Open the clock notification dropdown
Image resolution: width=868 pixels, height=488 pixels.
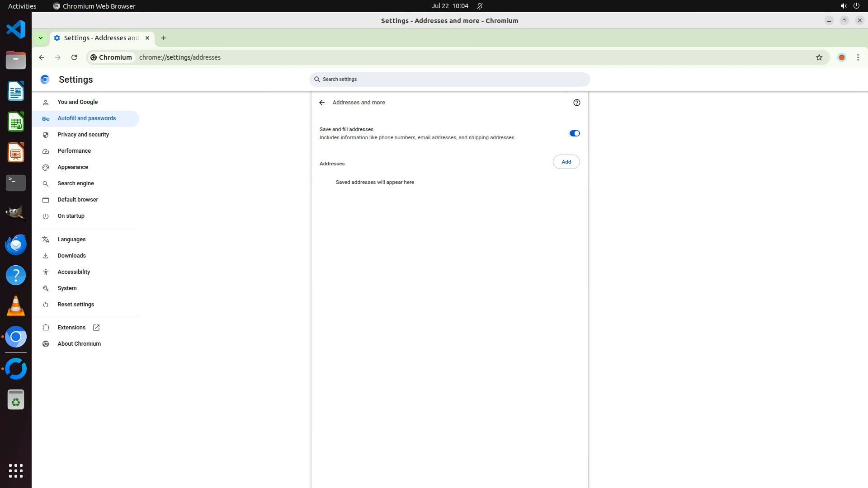tap(450, 6)
